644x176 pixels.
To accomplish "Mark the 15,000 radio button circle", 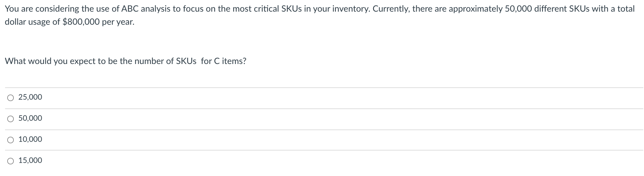I will (x=11, y=161).
